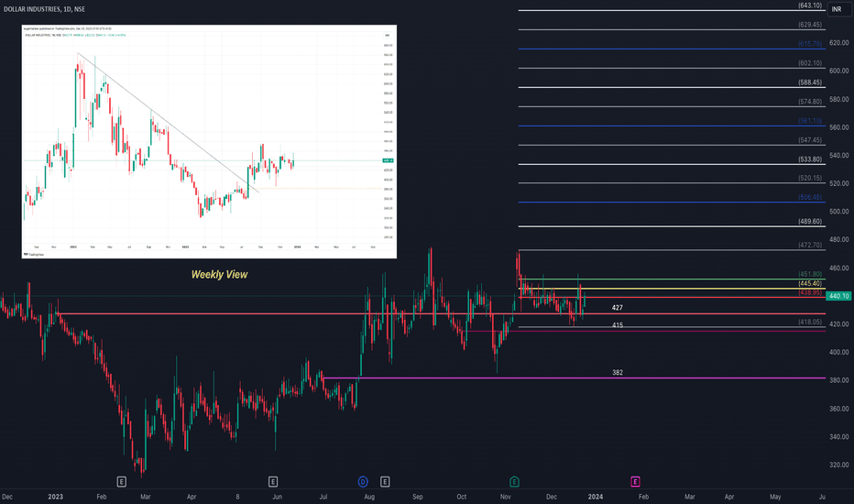Click the Jun label on the time axis
This screenshot has height=504, width=854.
277,497
